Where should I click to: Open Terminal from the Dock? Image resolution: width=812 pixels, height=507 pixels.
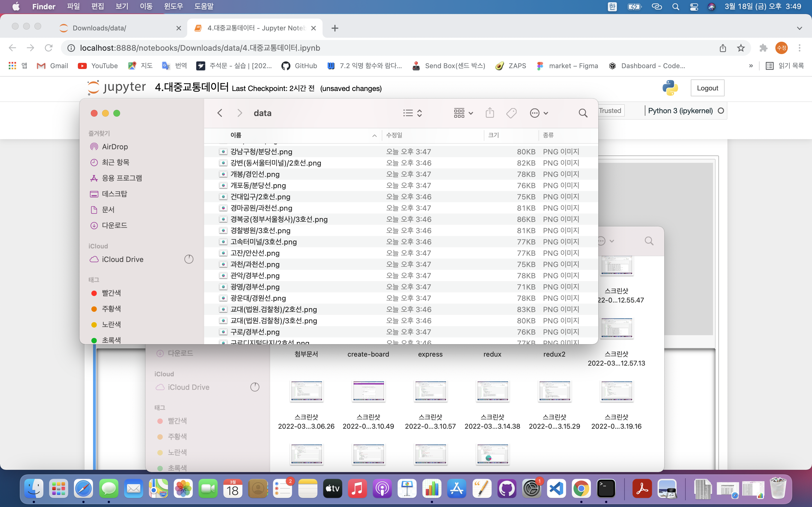click(x=606, y=489)
